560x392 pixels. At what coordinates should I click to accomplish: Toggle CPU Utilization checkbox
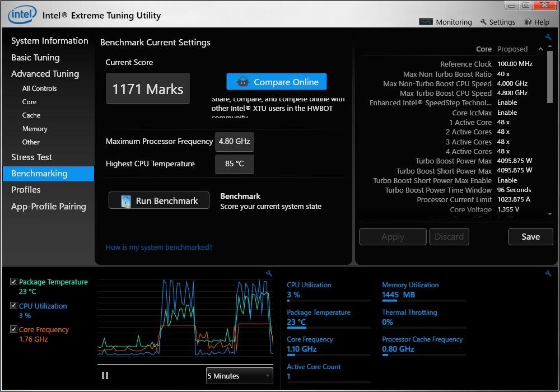click(x=13, y=306)
